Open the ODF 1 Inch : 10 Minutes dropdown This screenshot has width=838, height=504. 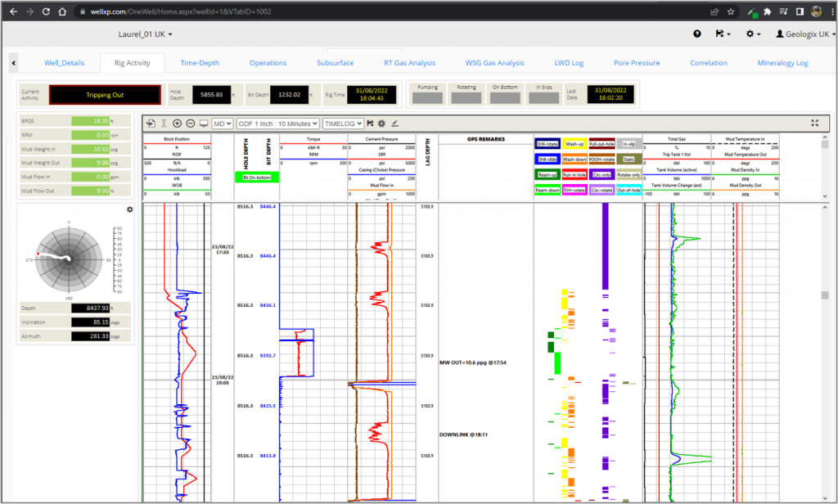tap(278, 124)
